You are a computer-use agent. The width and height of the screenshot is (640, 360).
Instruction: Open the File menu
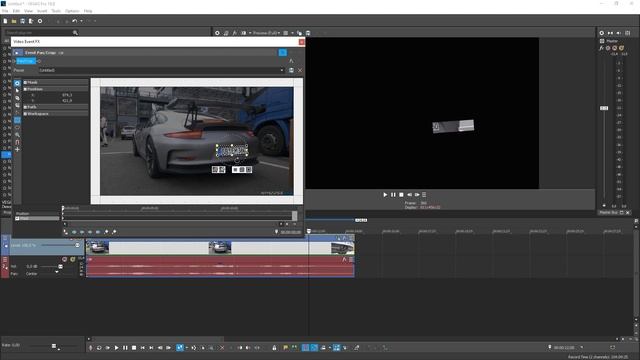[x=5, y=11]
